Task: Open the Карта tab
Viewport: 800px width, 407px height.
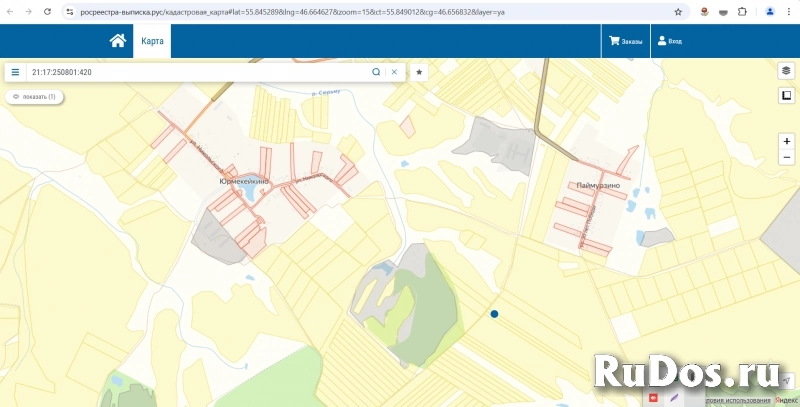Action: tap(152, 41)
